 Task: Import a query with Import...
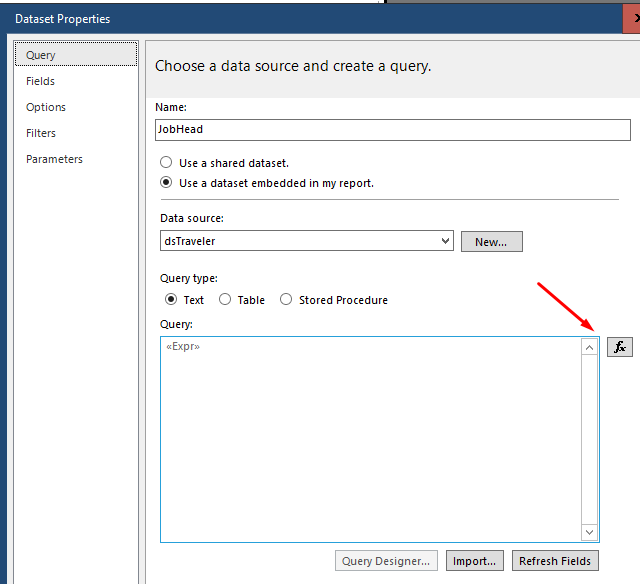pyautogui.click(x=475, y=561)
